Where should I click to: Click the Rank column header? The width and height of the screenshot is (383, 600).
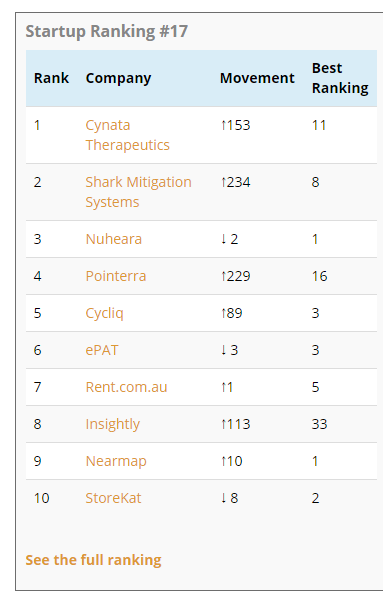coord(51,78)
